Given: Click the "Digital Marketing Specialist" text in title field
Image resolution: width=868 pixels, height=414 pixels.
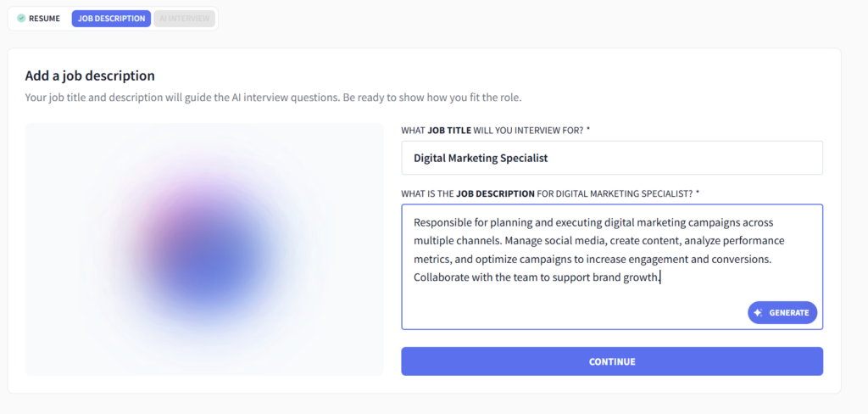Looking at the screenshot, I should click(x=481, y=158).
